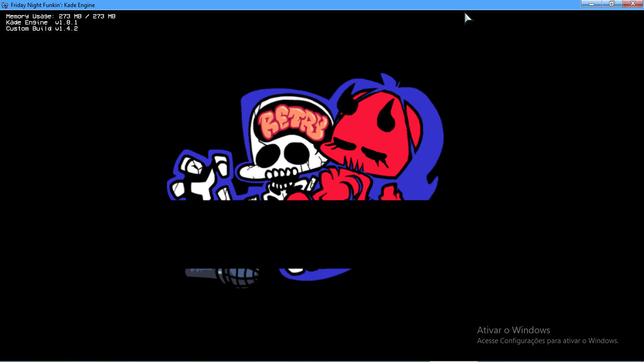Click the Kade Engine v1.8.1 version label
Screen dimensions: 644x362
coord(41,23)
